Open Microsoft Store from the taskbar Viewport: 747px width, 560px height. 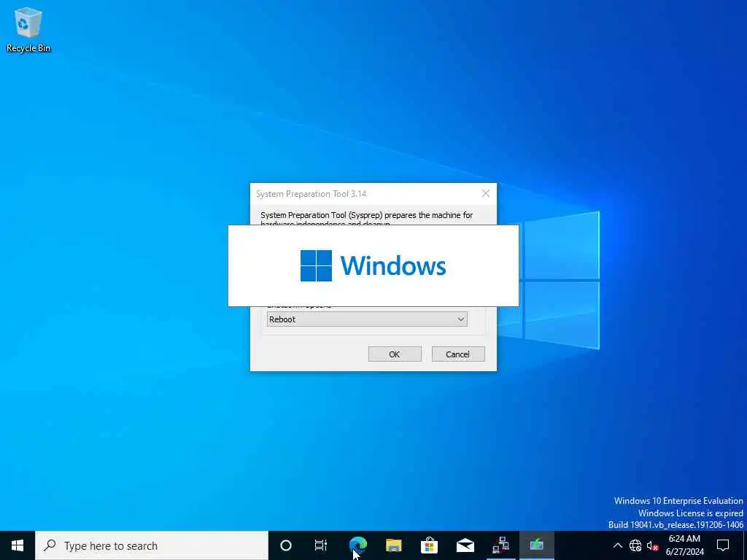tap(429, 545)
